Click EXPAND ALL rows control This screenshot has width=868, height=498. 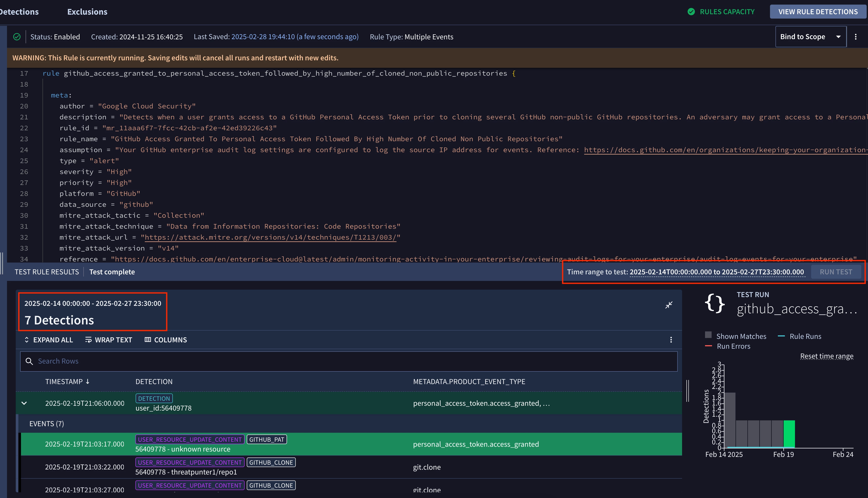pos(49,340)
